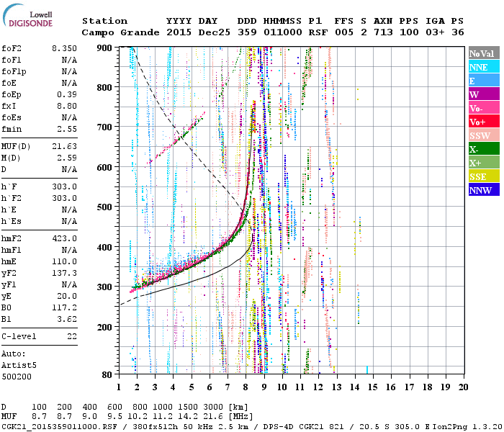Click the 500200 version number
504x432 pixels.
pos(17,377)
